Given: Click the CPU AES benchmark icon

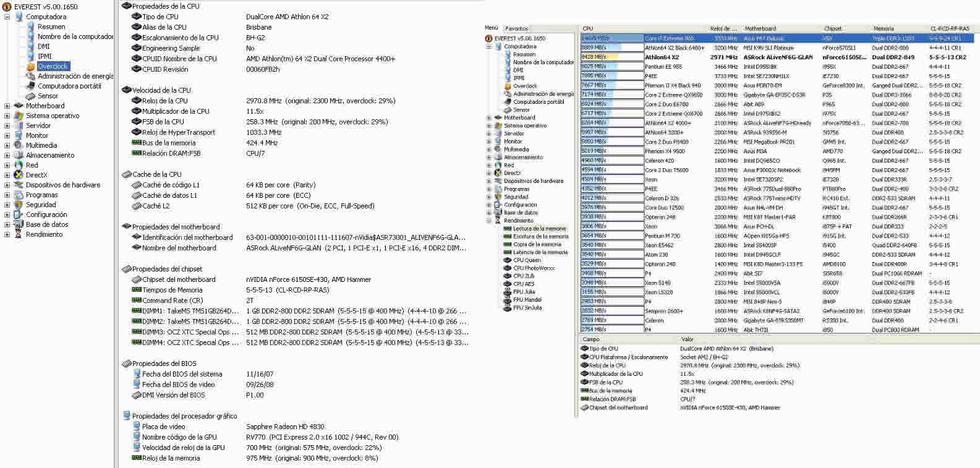Looking at the screenshot, I should tap(508, 284).
